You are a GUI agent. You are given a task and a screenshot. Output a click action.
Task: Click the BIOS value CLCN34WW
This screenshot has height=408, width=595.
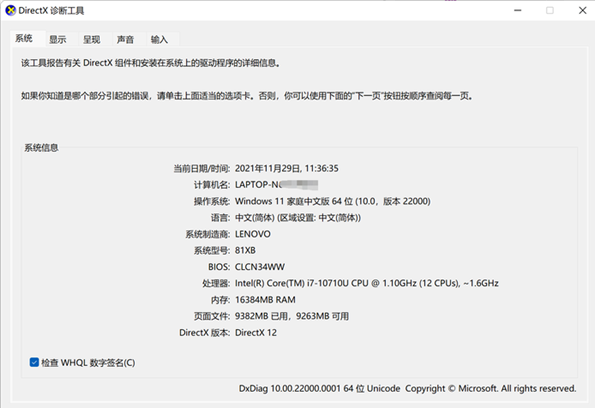point(260,267)
